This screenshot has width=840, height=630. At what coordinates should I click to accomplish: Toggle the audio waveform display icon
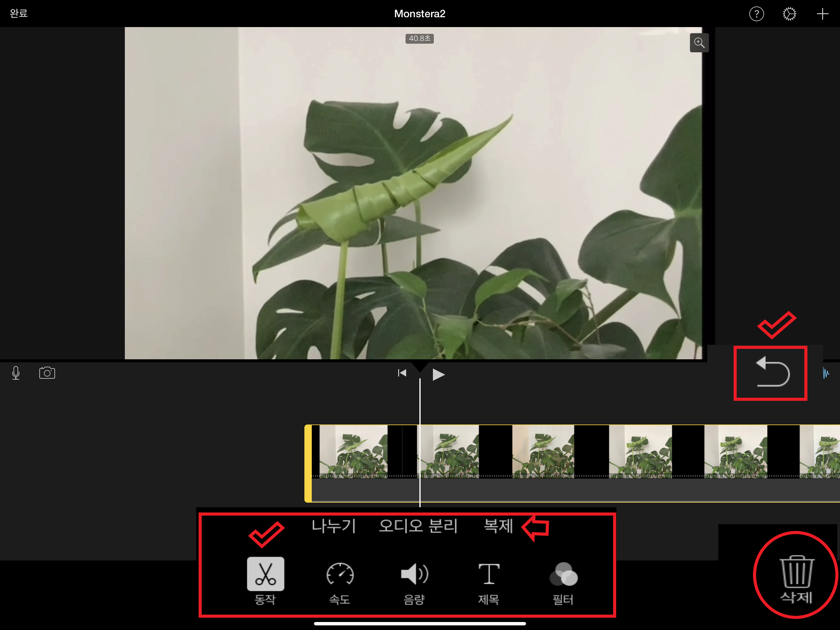tap(826, 373)
